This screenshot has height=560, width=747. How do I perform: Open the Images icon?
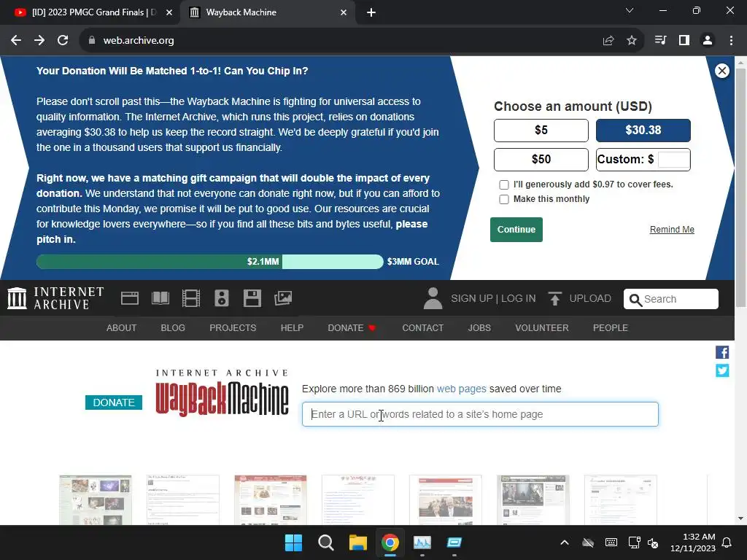(x=282, y=298)
